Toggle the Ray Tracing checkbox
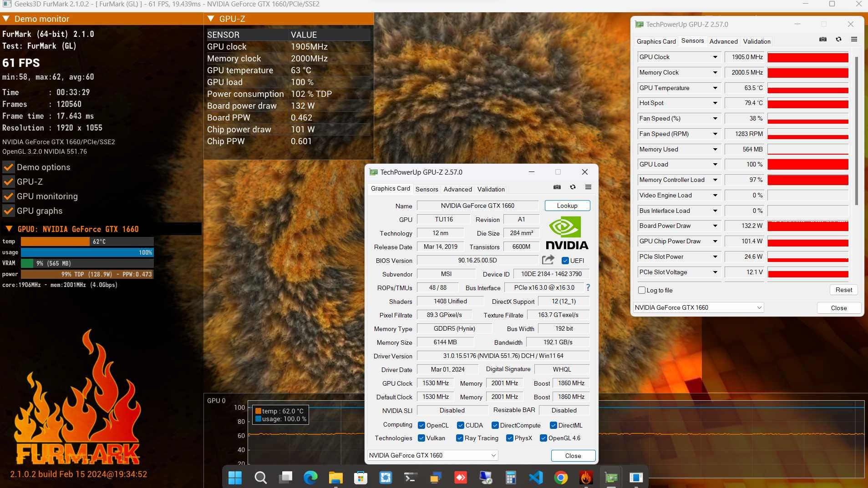Viewport: 868px width, 488px height. coord(459,438)
